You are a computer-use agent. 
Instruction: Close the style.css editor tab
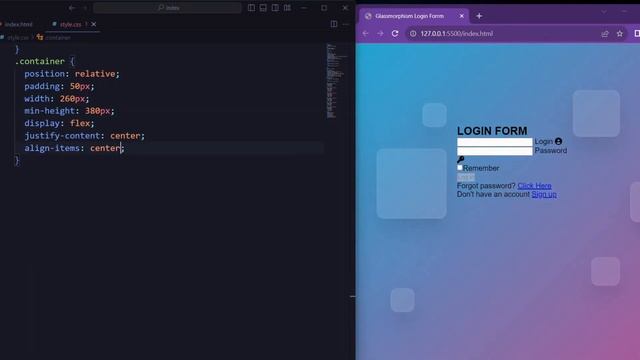coord(94,24)
